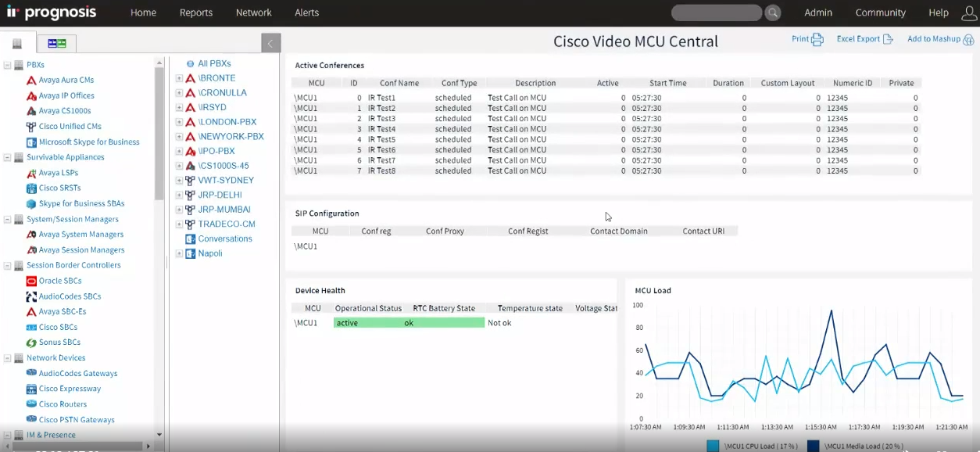
Task: Collapse the Session Border Controllers group
Action: click(8, 266)
